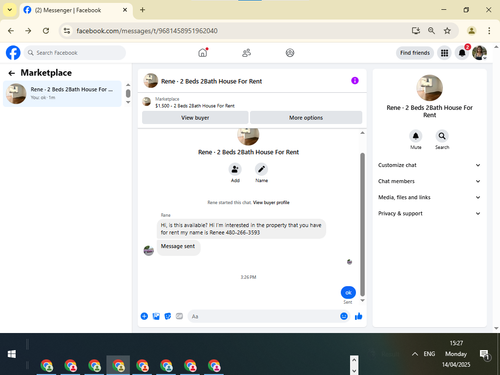Focus the Search Facebook field
This screenshot has height=375, width=500.
pyautogui.click(x=75, y=53)
